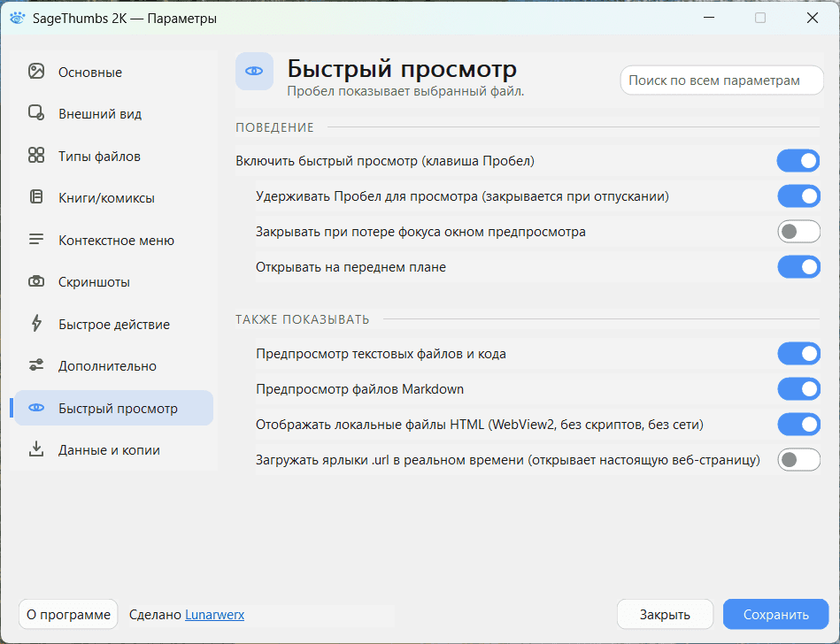840x644 pixels.
Task: Click the О программе button
Action: [68, 614]
